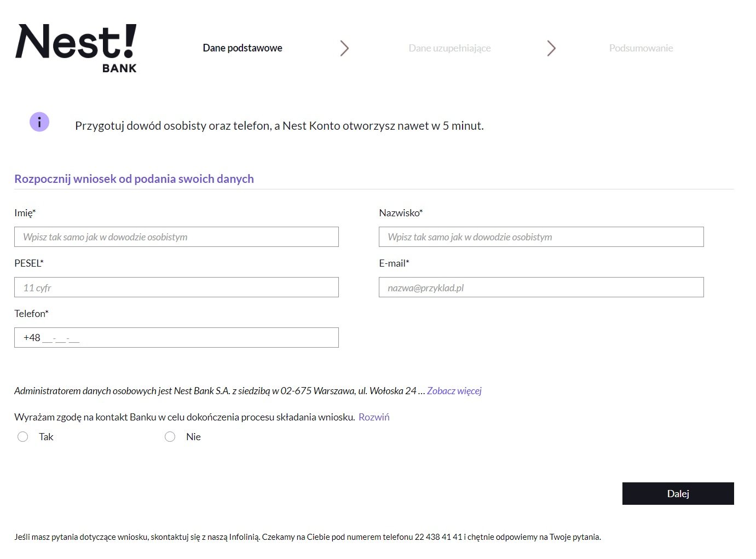Focus the Imię input field
This screenshot has width=756, height=559.
click(176, 237)
